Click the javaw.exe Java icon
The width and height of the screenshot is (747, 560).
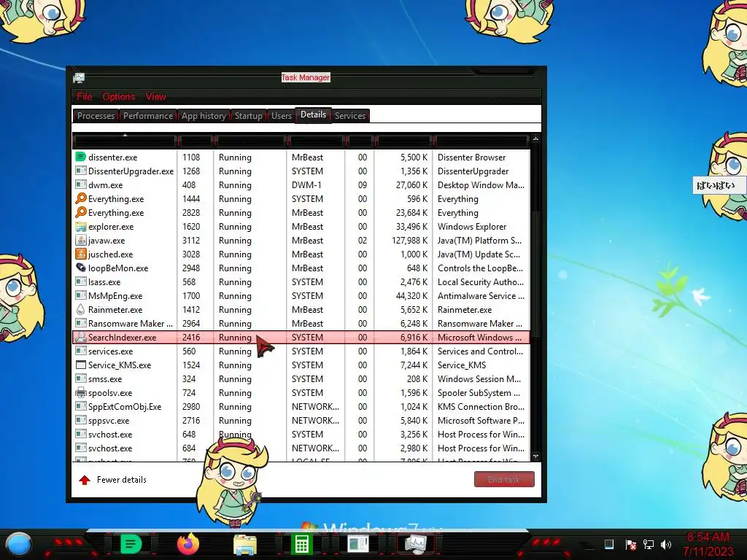(x=81, y=240)
